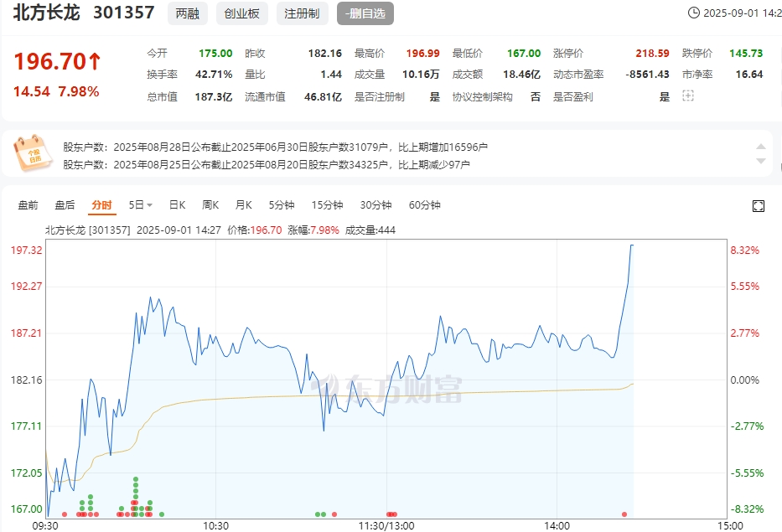Image resolution: width=782 pixels, height=532 pixels.
Task: Click the 两融 tag button
Action: point(188,13)
